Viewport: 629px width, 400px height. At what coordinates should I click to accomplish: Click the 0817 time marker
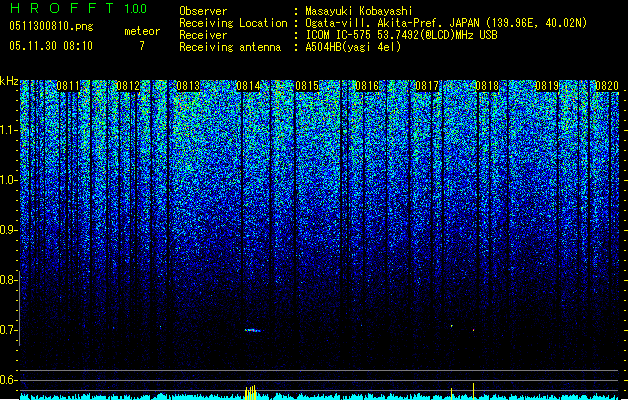point(427,86)
